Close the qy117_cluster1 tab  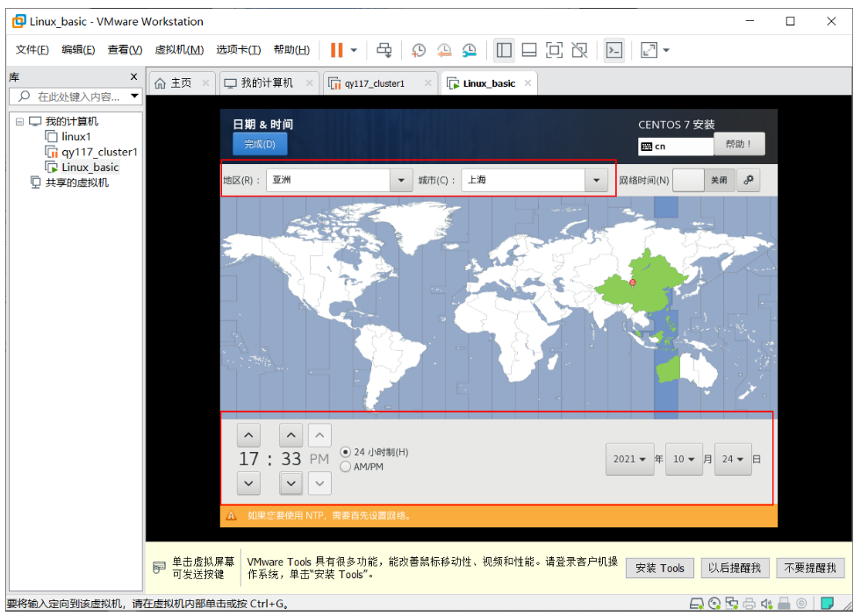(427, 82)
